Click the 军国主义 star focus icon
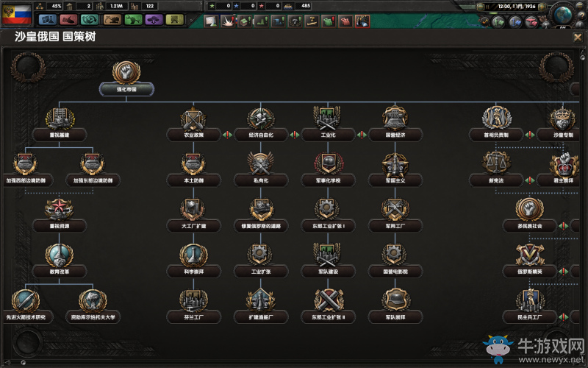Image resolution: width=588 pixels, height=368 pixels. coord(395,164)
